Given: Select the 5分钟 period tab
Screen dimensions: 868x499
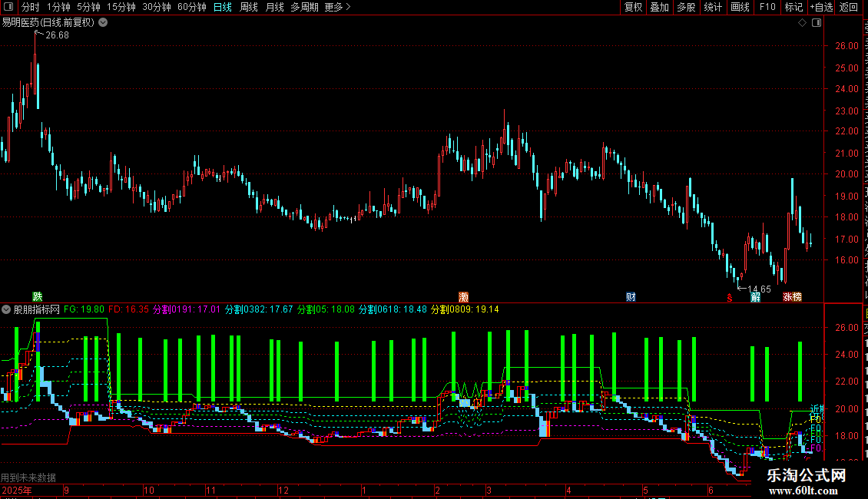Looking at the screenshot, I should click(88, 7).
